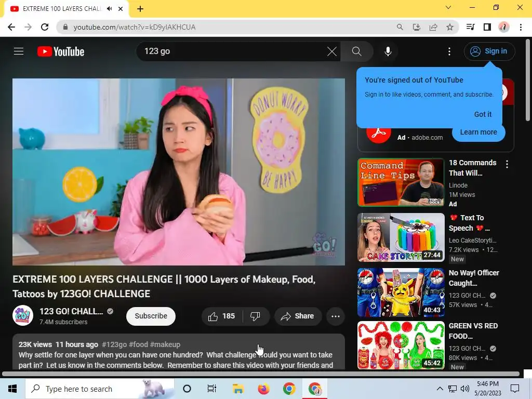Open volume control in system tray
This screenshot has height=399, width=532.
465,389
